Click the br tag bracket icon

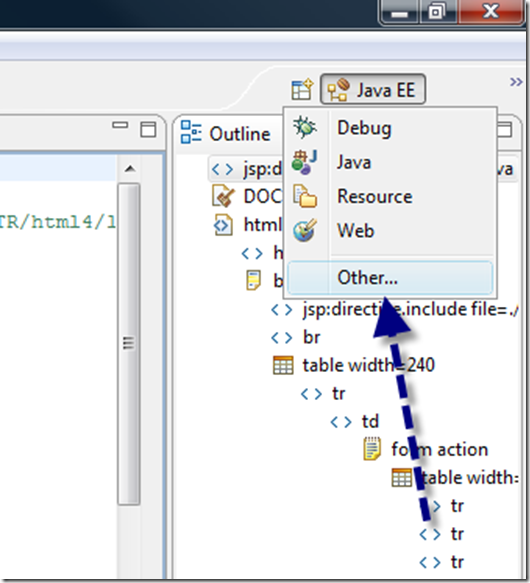coord(282,338)
